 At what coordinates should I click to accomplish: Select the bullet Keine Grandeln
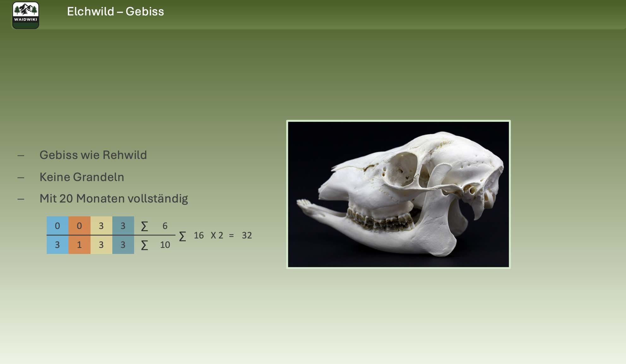pyautogui.click(x=82, y=177)
